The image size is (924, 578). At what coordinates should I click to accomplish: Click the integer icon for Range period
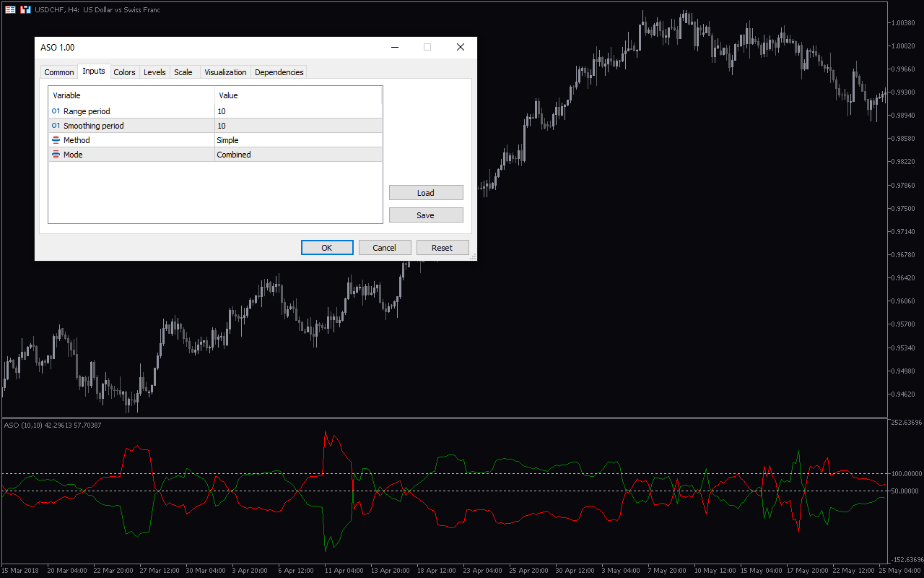coord(56,111)
